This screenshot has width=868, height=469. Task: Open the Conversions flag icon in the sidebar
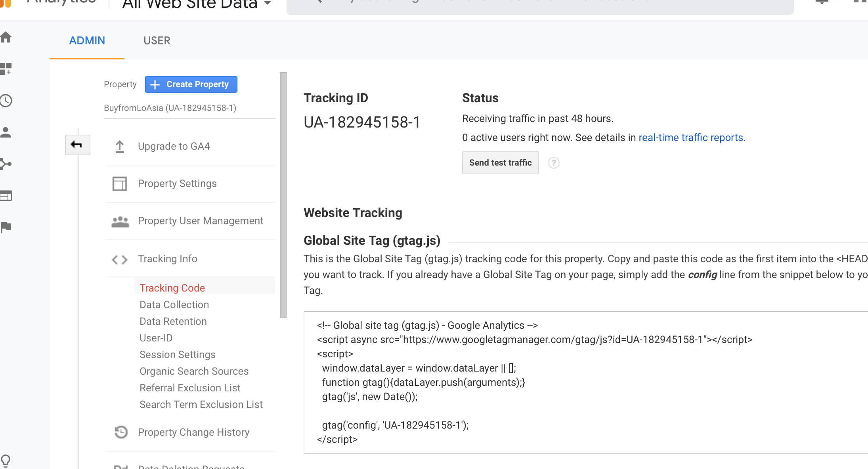coord(6,227)
